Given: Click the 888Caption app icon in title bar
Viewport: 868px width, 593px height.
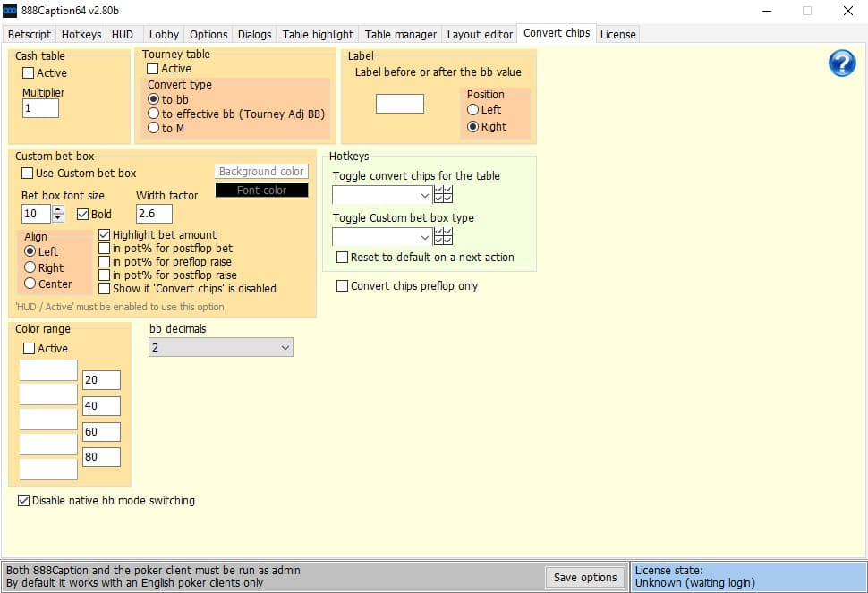Looking at the screenshot, I should coord(10,11).
